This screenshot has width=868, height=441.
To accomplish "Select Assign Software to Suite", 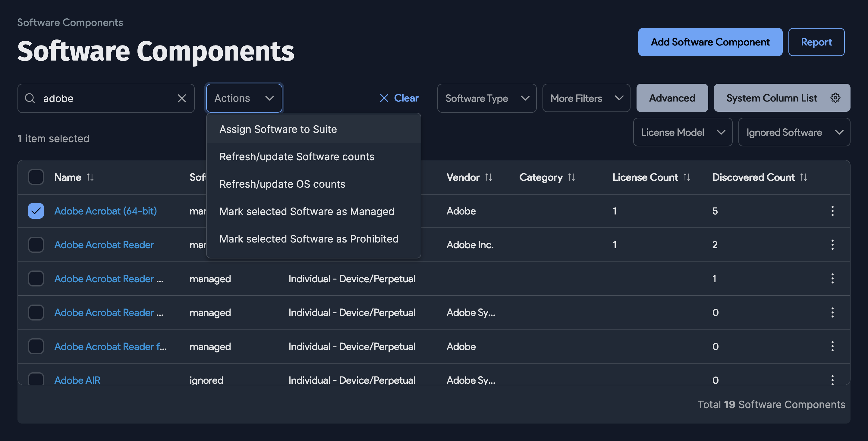I will 278,129.
